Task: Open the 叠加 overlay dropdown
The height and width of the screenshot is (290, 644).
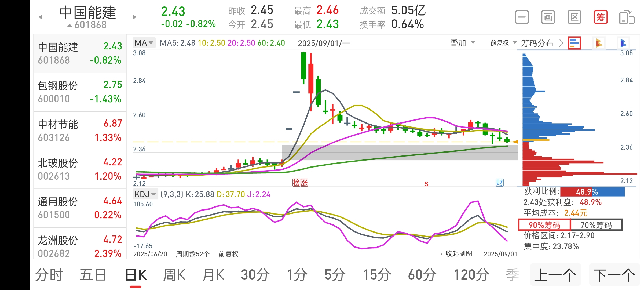Action: point(463,43)
